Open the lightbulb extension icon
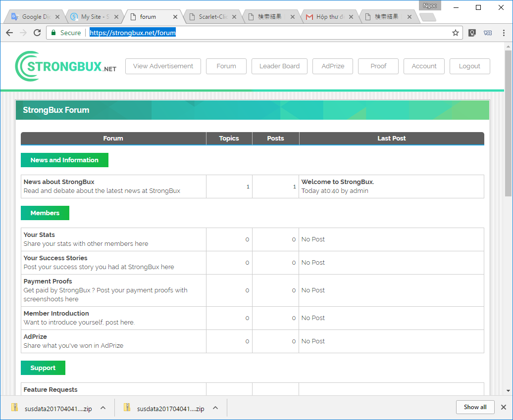513x420 pixels. 472,33
